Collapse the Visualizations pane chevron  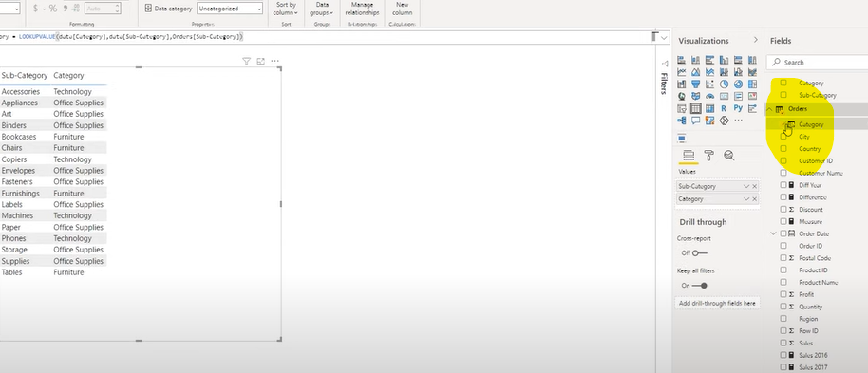pyautogui.click(x=756, y=40)
